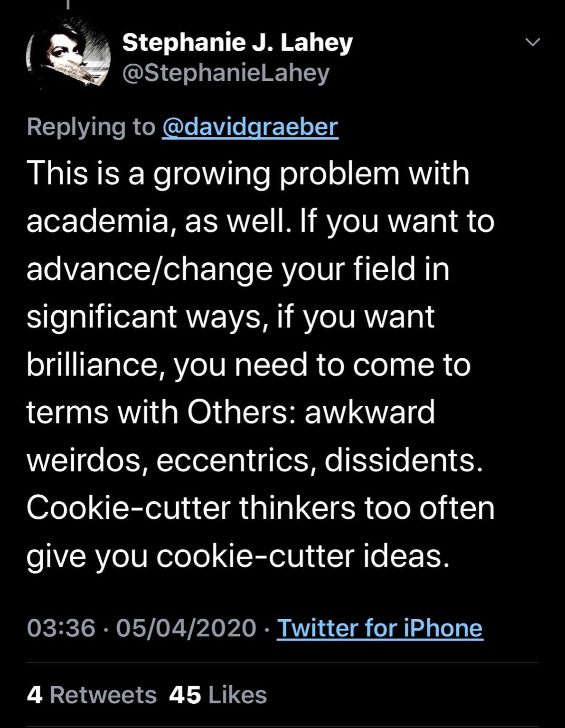Click the phrase "advance/change" in the tweet
The image size is (565, 728).
point(149,269)
